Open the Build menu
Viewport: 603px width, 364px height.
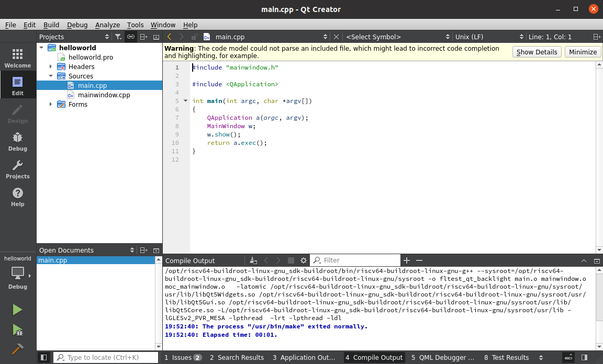(51, 25)
